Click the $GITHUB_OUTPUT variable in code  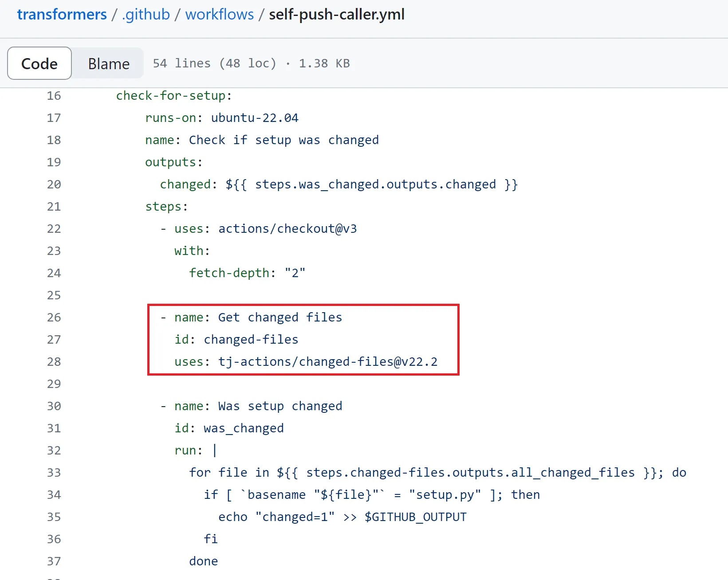[x=415, y=517]
